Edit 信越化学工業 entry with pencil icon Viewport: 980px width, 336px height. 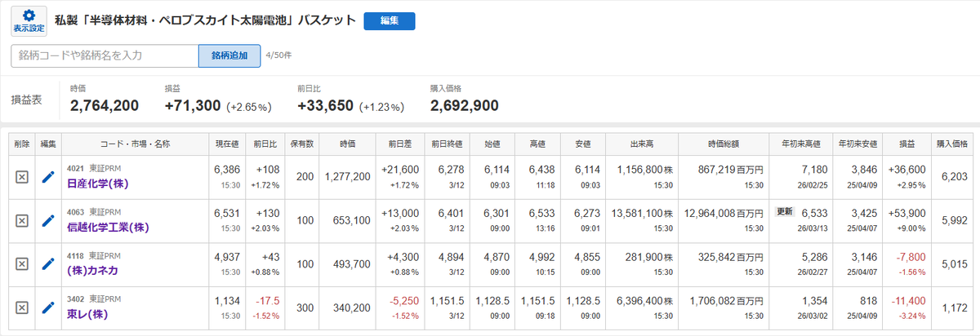point(48,220)
